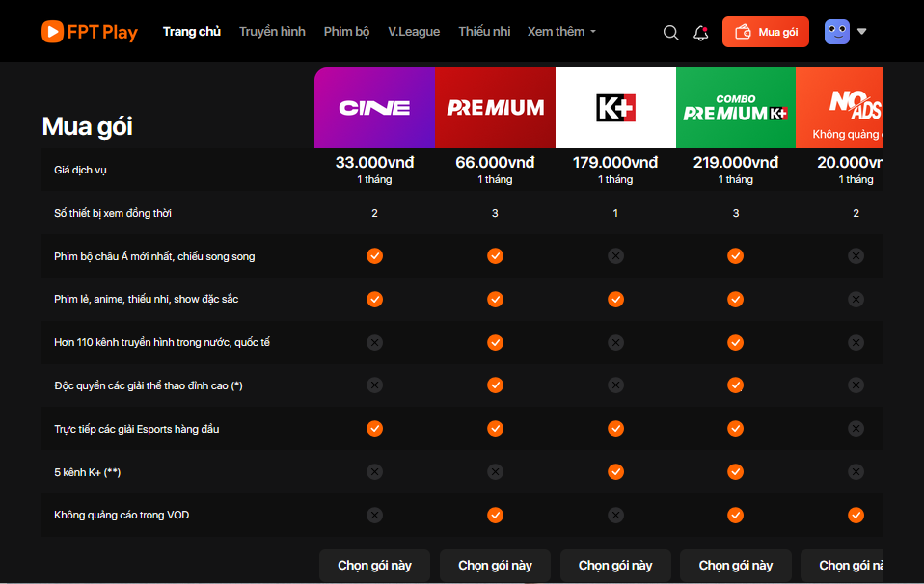Click Trực tiếp các giải Esports label
924x584 pixels.
pos(137,429)
